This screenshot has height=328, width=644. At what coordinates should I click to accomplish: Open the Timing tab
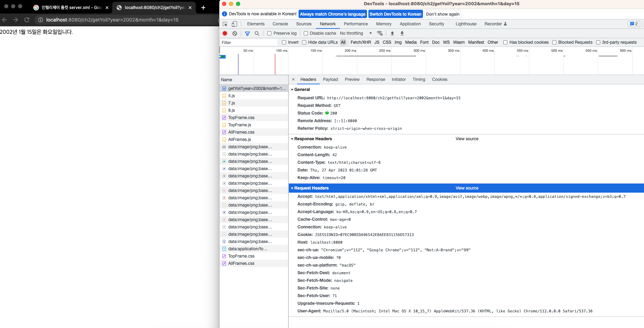tap(419, 79)
